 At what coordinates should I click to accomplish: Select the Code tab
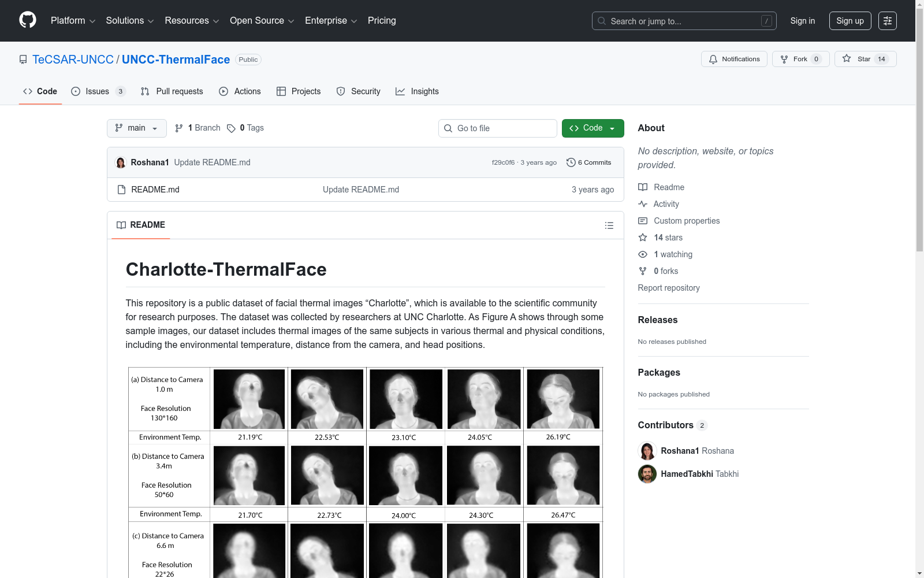(x=40, y=91)
